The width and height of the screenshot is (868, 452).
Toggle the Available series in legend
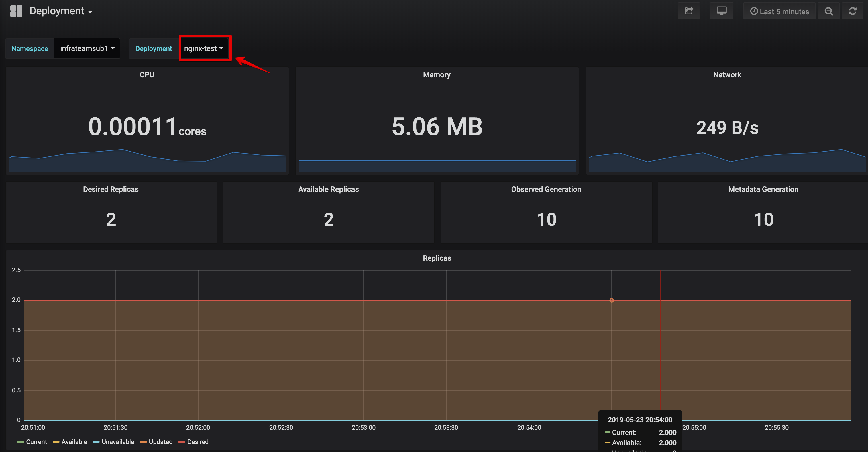tap(74, 442)
